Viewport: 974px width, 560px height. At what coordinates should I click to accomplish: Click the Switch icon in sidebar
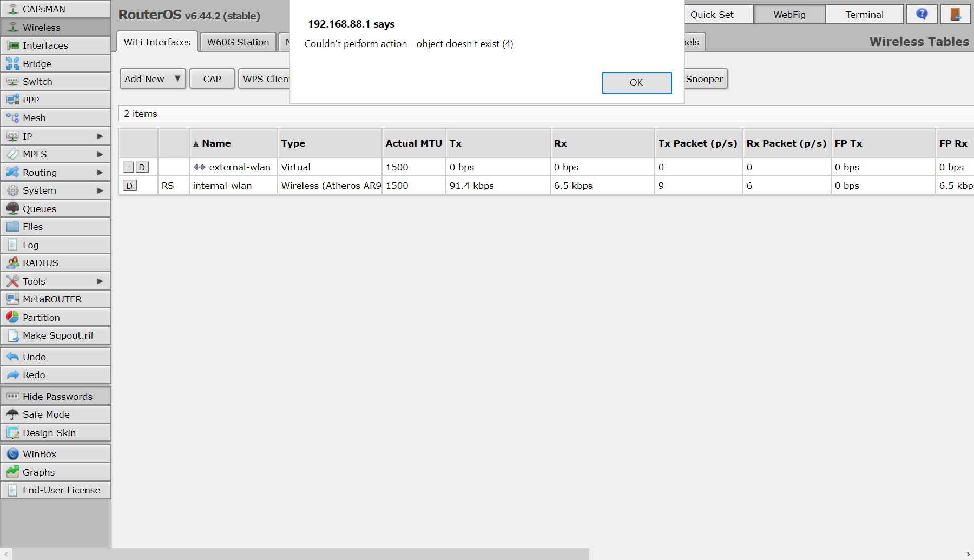pyautogui.click(x=13, y=82)
